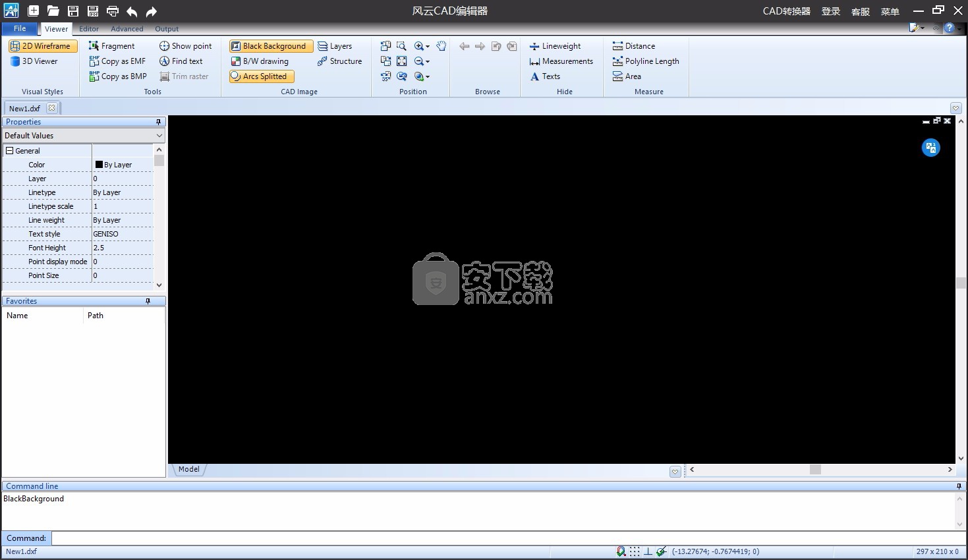
Task: Click the Command input field
Action: tap(508, 538)
